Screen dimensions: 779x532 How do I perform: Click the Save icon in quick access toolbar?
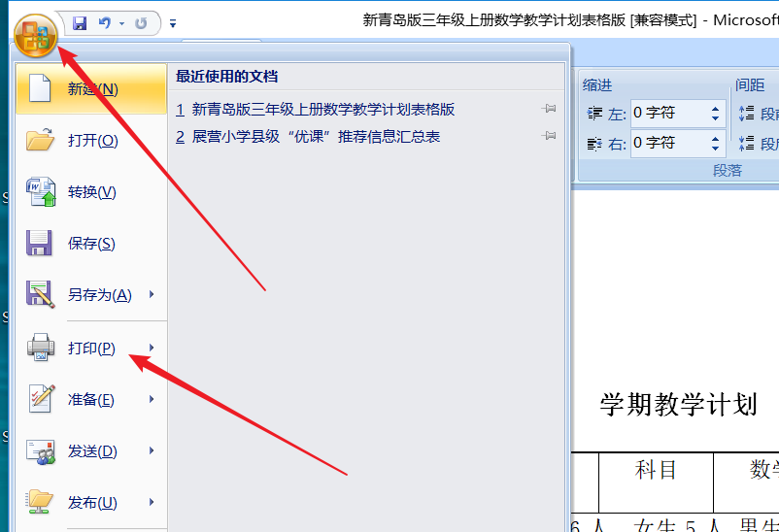click(80, 23)
